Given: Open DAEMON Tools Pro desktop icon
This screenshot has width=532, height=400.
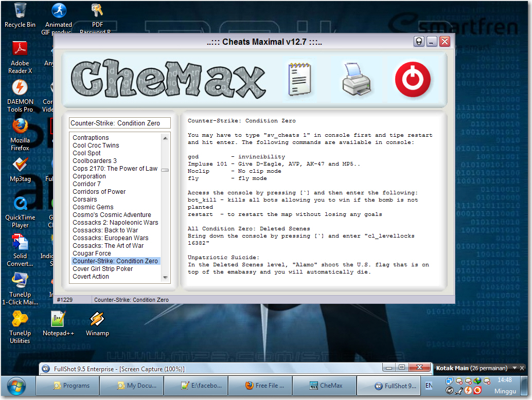Looking at the screenshot, I should 20,96.
